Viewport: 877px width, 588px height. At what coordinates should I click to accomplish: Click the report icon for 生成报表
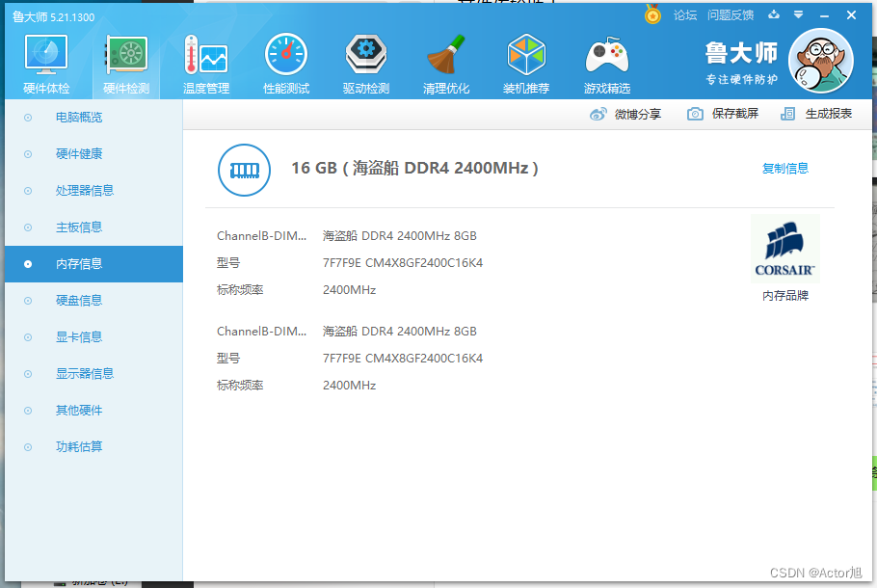pyautogui.click(x=787, y=114)
